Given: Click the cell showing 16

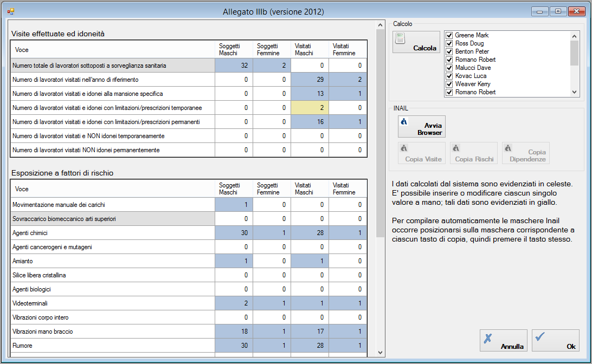Looking at the screenshot, I should click(310, 122).
